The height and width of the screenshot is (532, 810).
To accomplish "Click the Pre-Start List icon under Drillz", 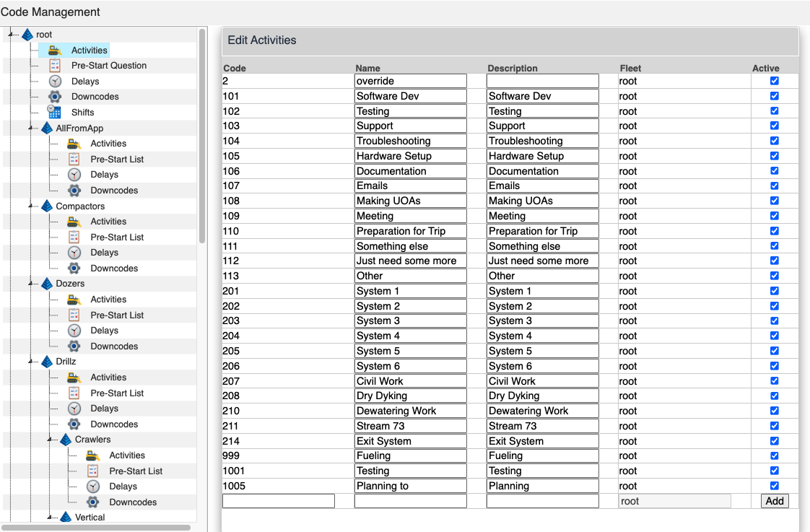I will pyautogui.click(x=74, y=393).
